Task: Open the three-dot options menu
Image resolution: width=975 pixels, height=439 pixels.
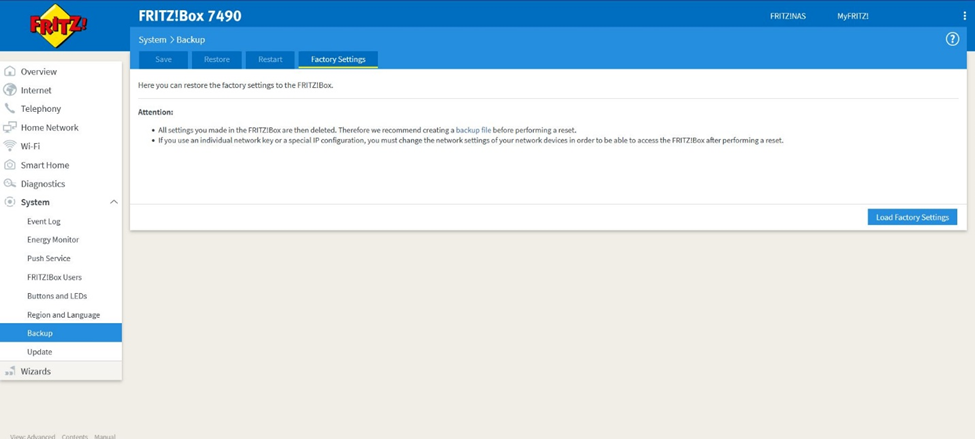Action: (x=964, y=16)
